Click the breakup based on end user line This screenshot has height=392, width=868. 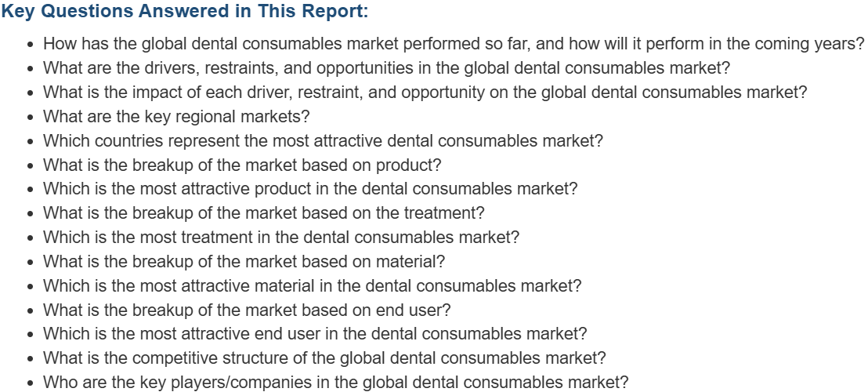(x=247, y=310)
